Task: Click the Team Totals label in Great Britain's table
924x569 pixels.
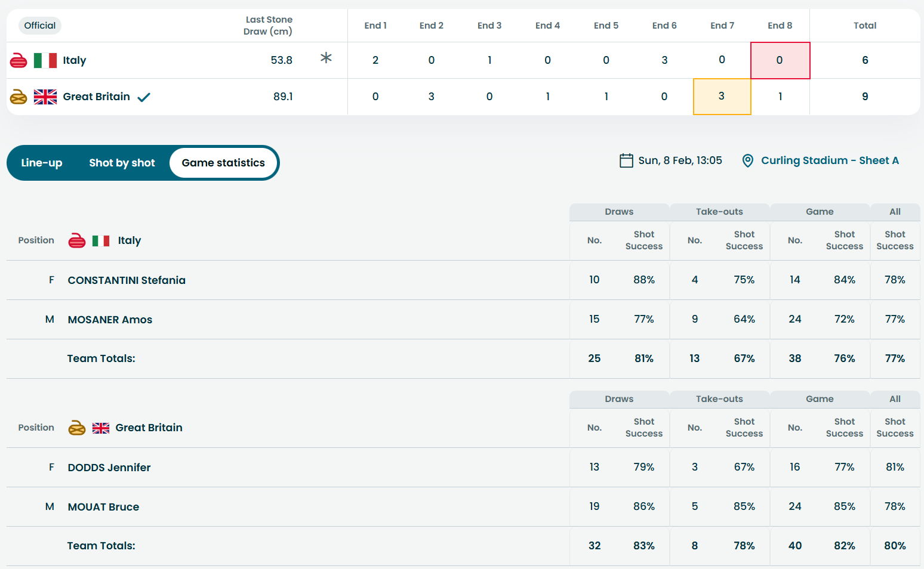Action: pyautogui.click(x=101, y=546)
